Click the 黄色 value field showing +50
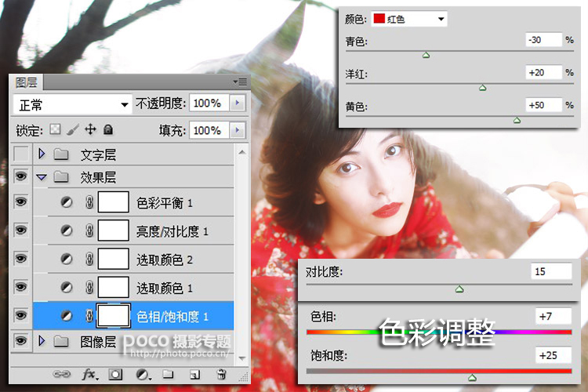 [544, 105]
